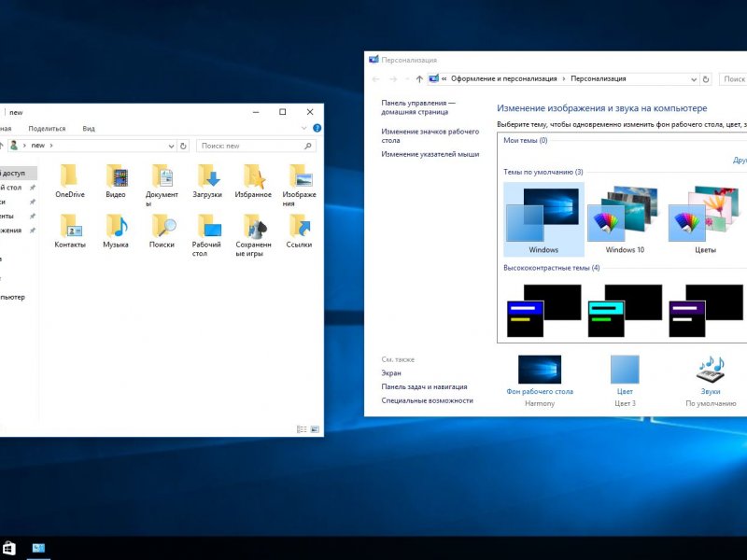
Task: Click the search magnifier in Explorer
Action: [x=308, y=146]
